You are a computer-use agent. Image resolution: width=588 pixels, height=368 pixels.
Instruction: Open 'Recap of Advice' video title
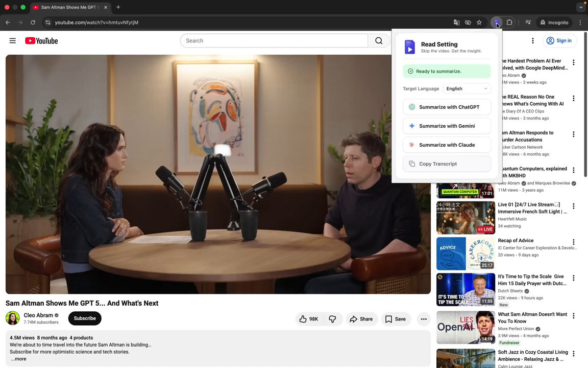coord(516,241)
